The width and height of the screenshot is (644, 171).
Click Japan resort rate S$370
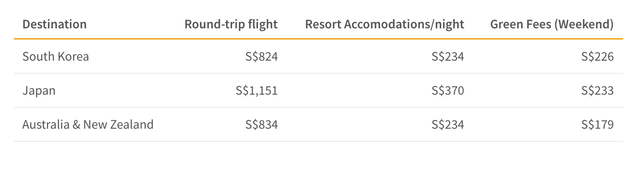(448, 91)
